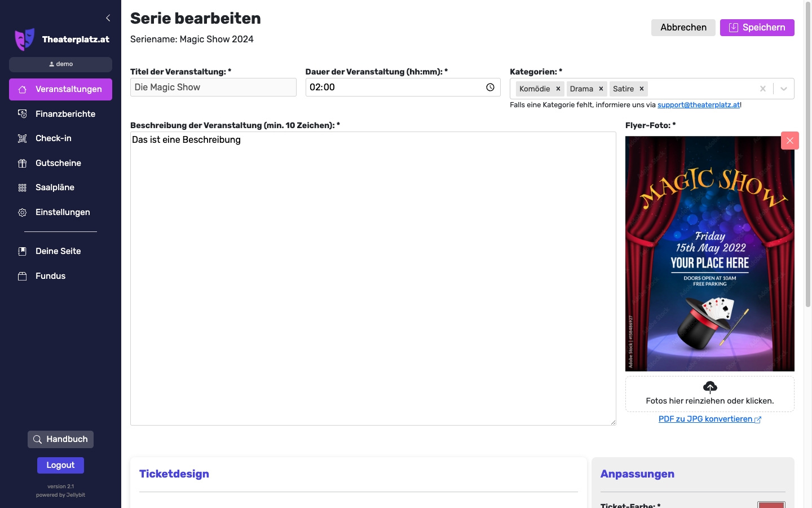Delete the flyer photo with red X
The image size is (812, 508).
point(789,141)
